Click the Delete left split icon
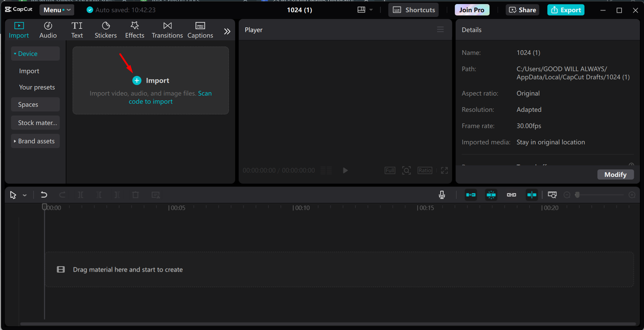The height and width of the screenshot is (330, 644). click(99, 195)
